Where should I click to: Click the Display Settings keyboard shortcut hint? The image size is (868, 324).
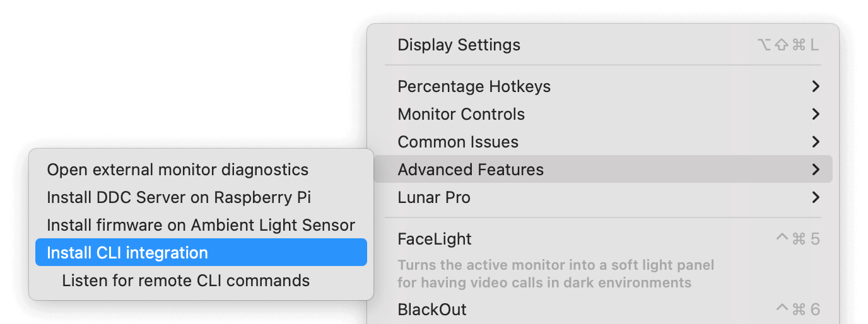(788, 45)
